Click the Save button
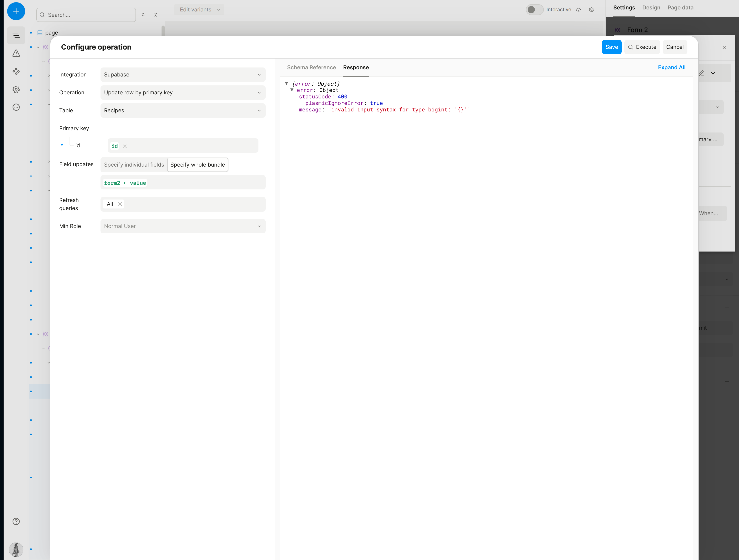The image size is (739, 560). click(x=611, y=47)
